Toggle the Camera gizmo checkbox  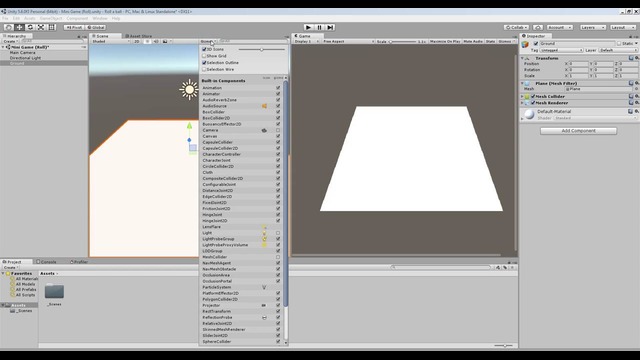pyautogui.click(x=278, y=130)
